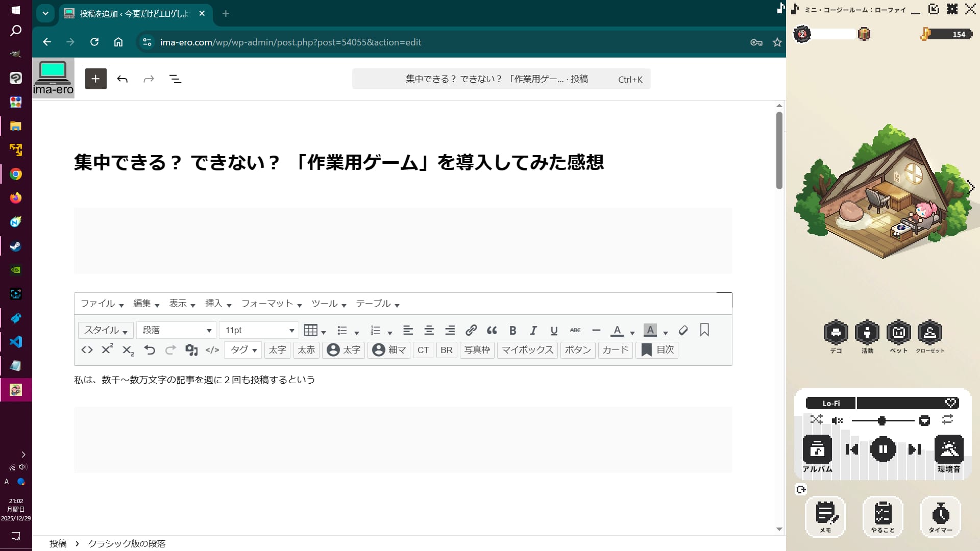
Task: Click the マイボックス button
Action: point(527,350)
